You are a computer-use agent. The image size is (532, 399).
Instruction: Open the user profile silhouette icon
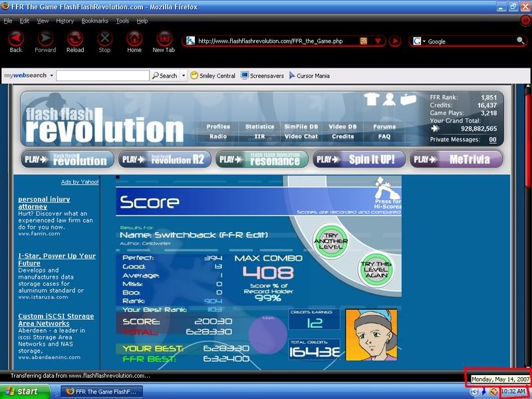pos(389,99)
